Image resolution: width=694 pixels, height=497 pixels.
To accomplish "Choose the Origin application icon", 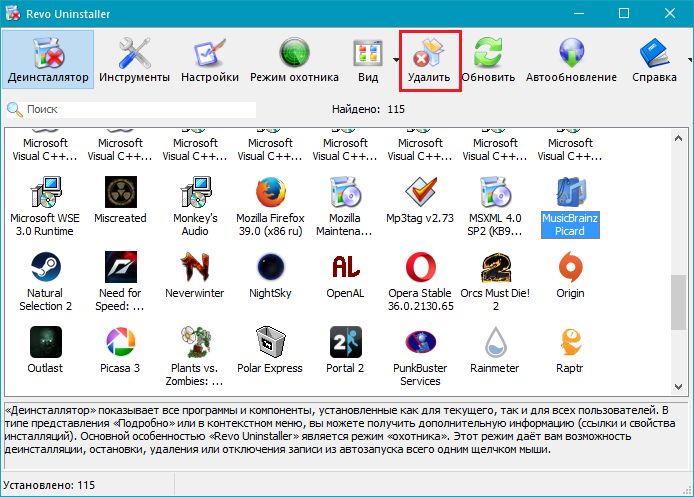I will tap(570, 268).
